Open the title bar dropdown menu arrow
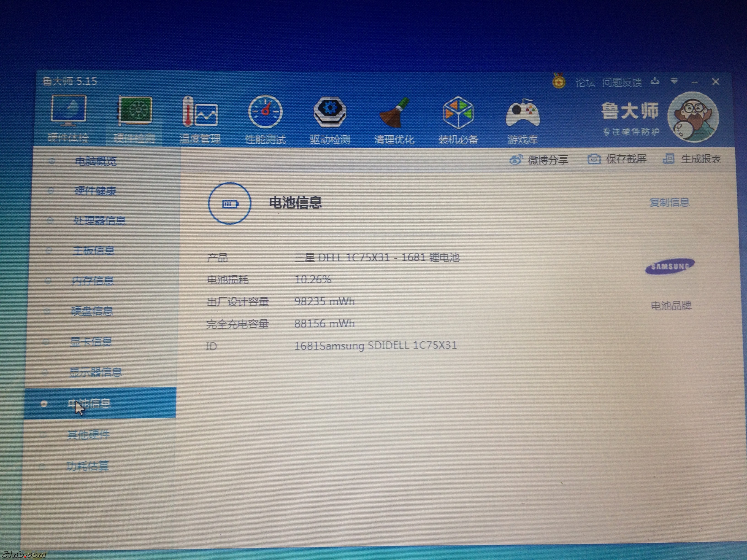The width and height of the screenshot is (747, 560). (674, 81)
